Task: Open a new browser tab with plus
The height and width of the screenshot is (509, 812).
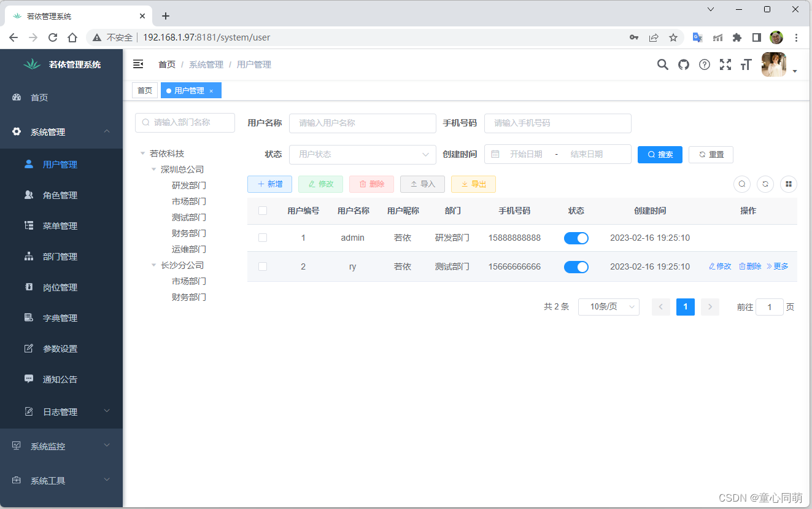Action: coord(165,16)
